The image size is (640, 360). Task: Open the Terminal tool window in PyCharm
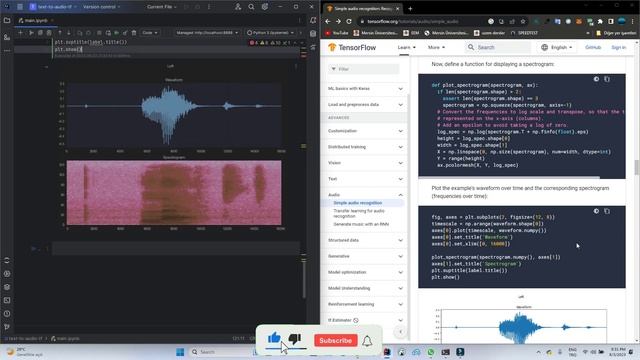click(x=7, y=300)
